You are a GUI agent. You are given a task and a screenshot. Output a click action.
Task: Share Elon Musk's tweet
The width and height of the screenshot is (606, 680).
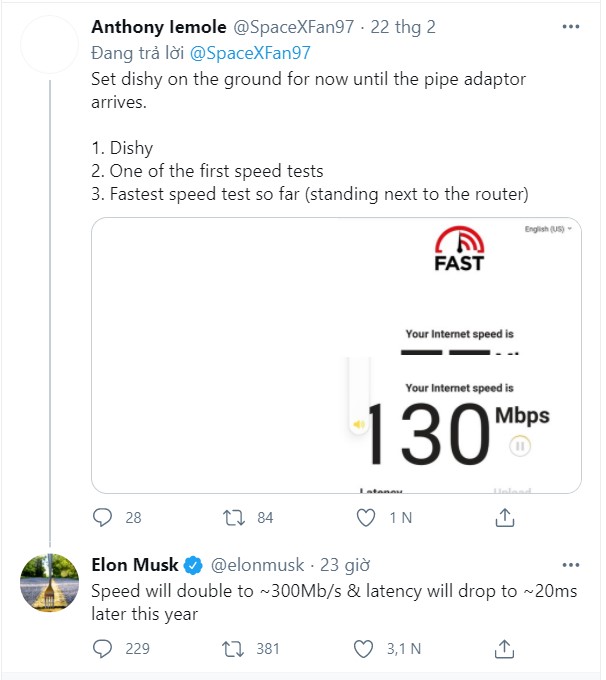tap(505, 648)
